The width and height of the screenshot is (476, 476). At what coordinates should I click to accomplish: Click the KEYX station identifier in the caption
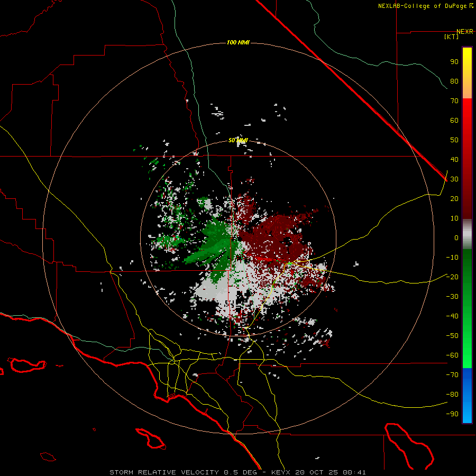pyautogui.click(x=281, y=472)
